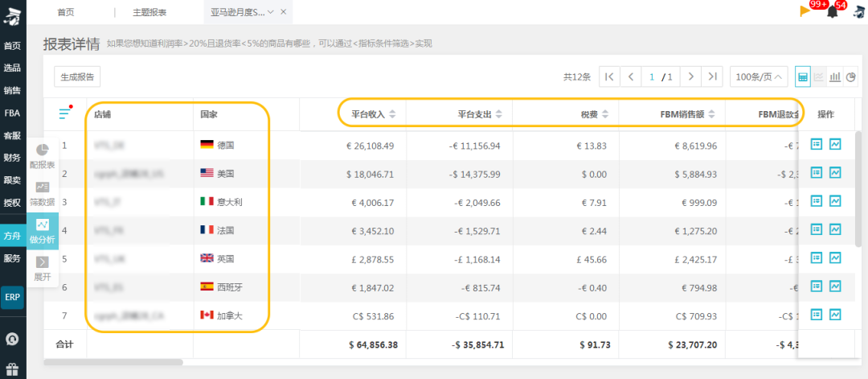Go to last page button
This screenshot has width=868, height=379.
[x=712, y=77]
